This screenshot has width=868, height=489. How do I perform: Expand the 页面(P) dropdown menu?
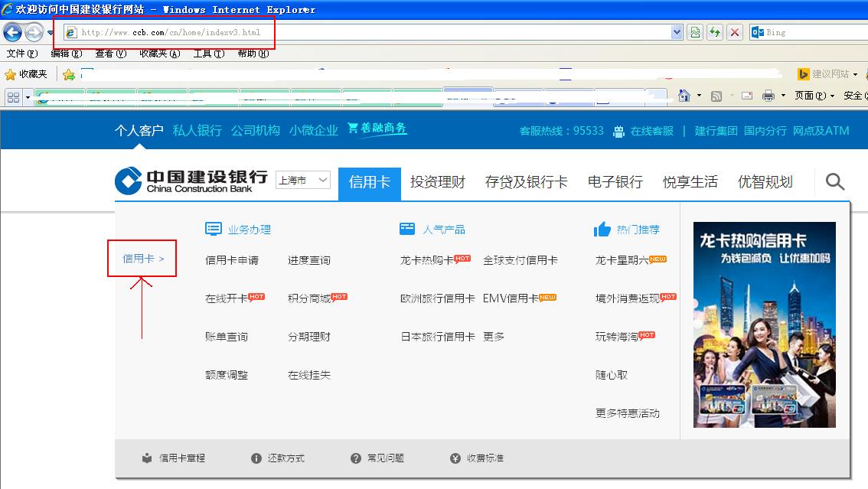814,96
